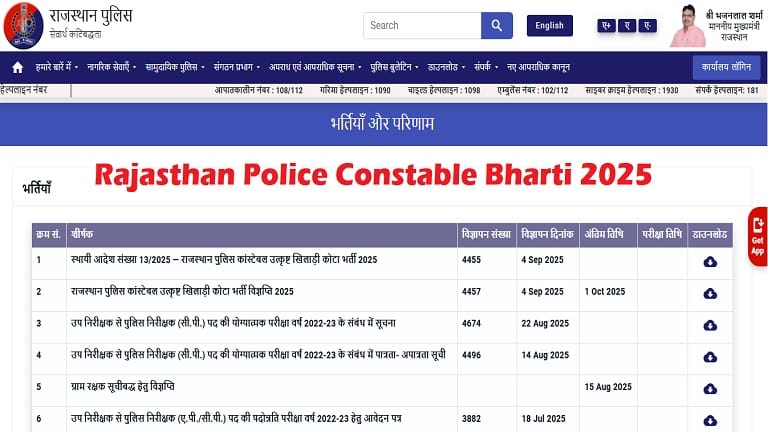Select खिलाड़ी कोटा भर्ती विज्ञप्ति 2025 title
This screenshot has height=432, width=768.
(x=182, y=291)
